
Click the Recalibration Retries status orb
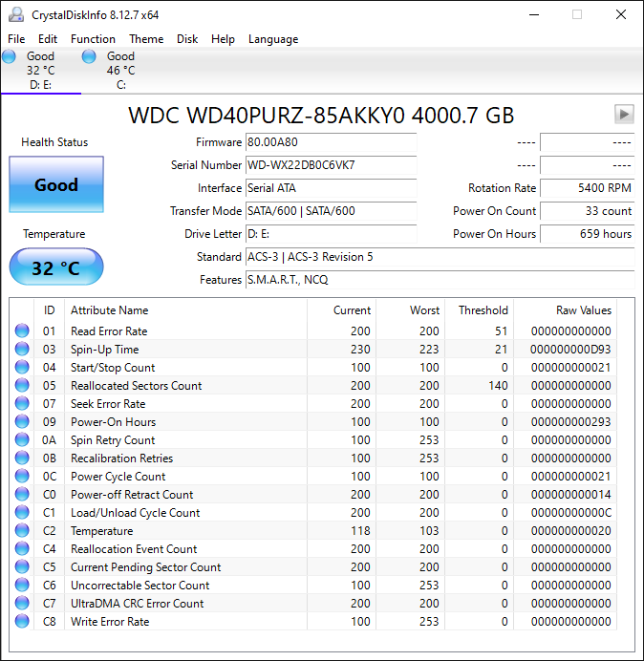(x=22, y=458)
